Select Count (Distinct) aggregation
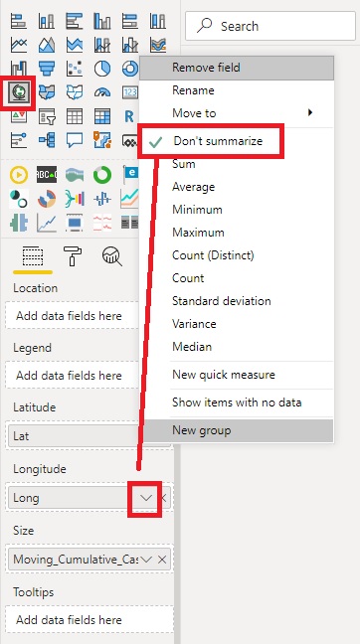This screenshot has height=644, width=360. coord(237,255)
